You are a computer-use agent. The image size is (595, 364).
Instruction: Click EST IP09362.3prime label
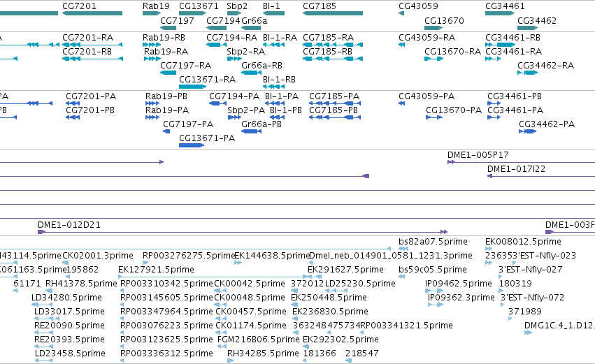coord(461,298)
